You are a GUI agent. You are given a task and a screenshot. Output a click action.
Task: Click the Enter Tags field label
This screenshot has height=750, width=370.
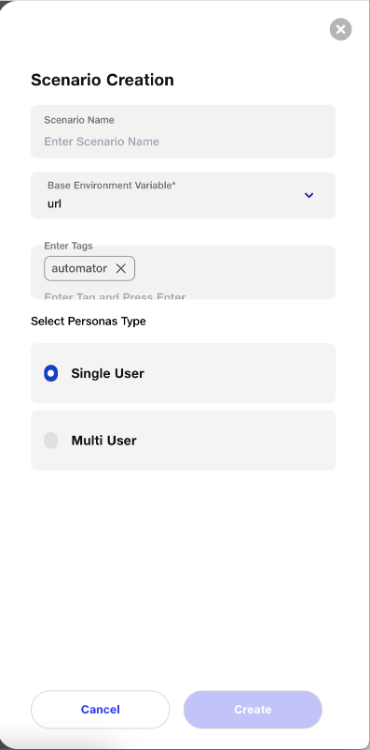coord(68,245)
